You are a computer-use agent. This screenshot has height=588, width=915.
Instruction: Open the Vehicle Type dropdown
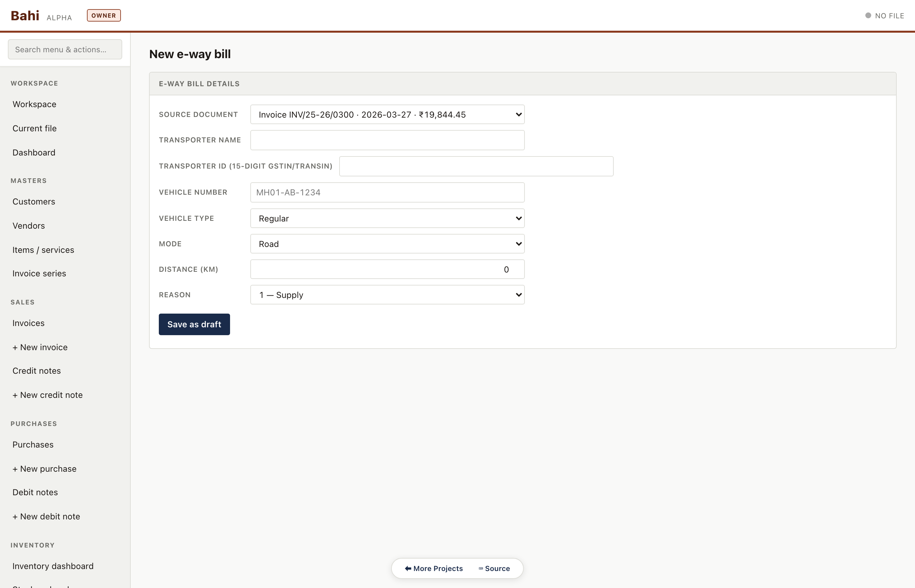click(387, 219)
